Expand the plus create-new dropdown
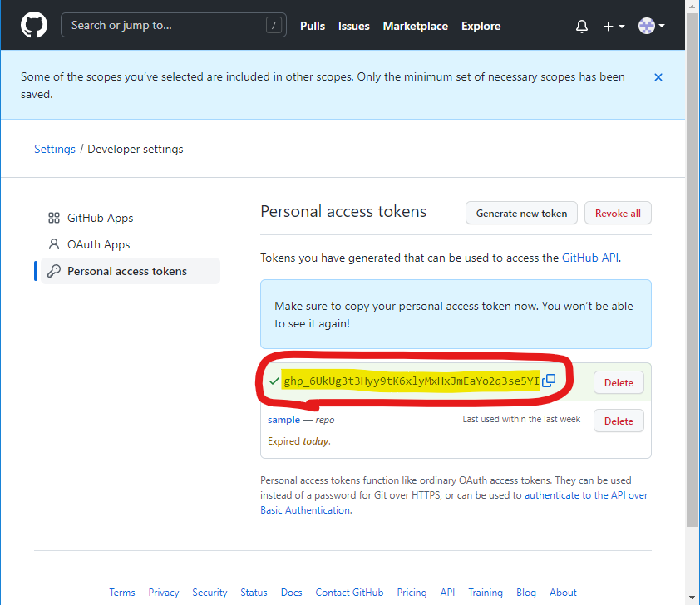The image size is (700, 605). (613, 27)
